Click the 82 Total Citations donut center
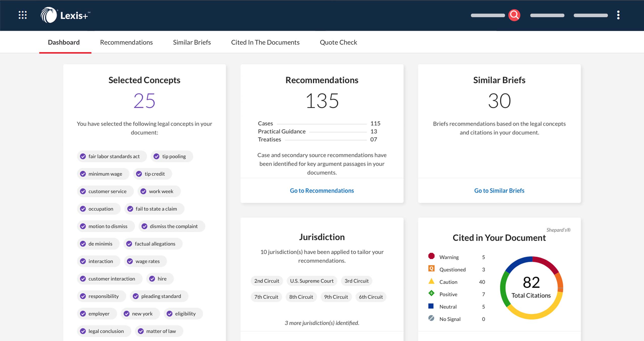Screen dimensions: 644x341 pos(531,287)
